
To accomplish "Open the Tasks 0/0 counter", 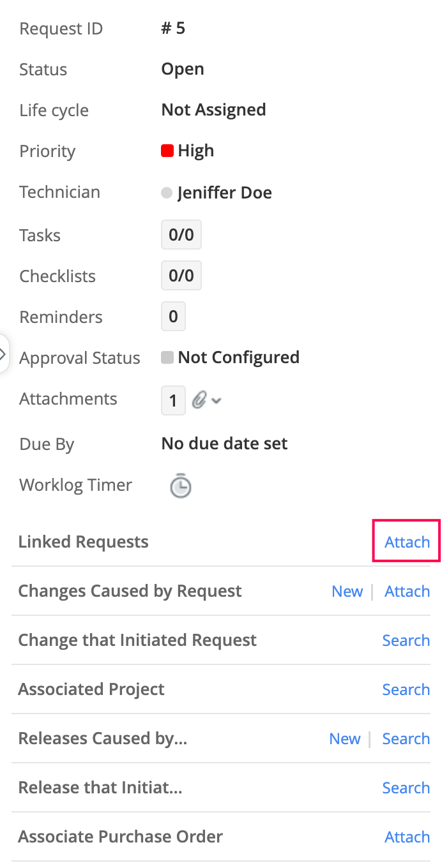I will pyautogui.click(x=181, y=235).
